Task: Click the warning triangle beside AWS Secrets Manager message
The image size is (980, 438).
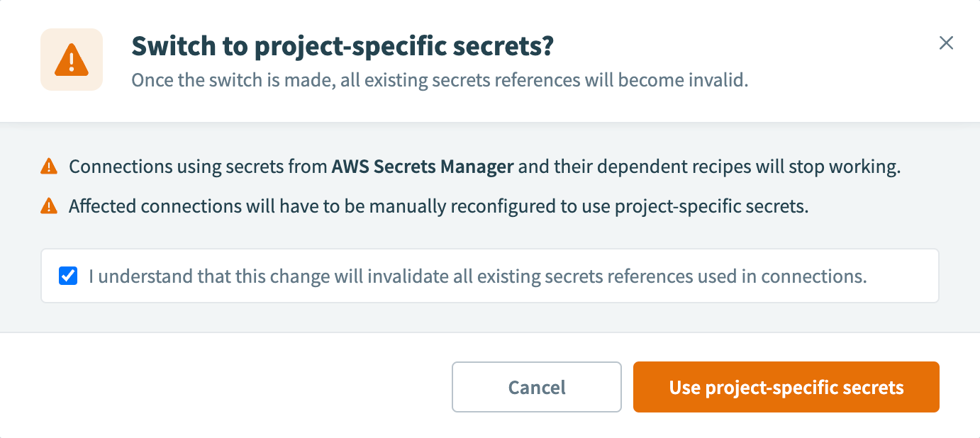Action: pos(48,165)
